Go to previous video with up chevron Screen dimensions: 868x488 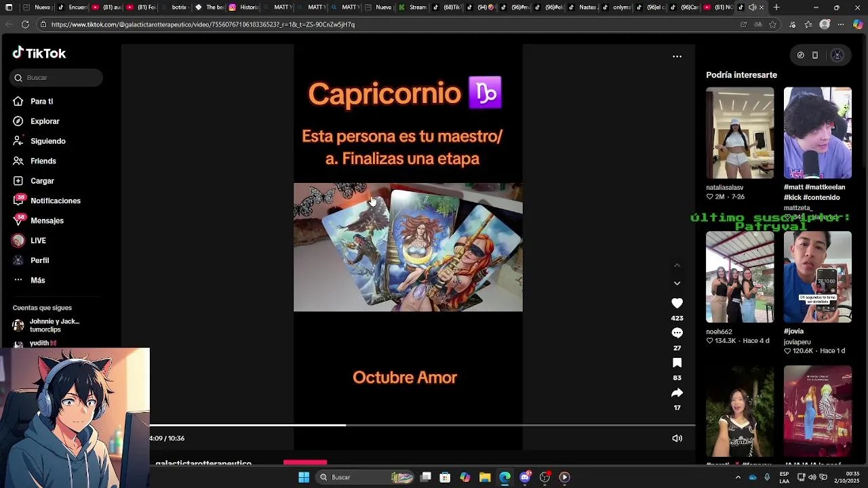[677, 265]
